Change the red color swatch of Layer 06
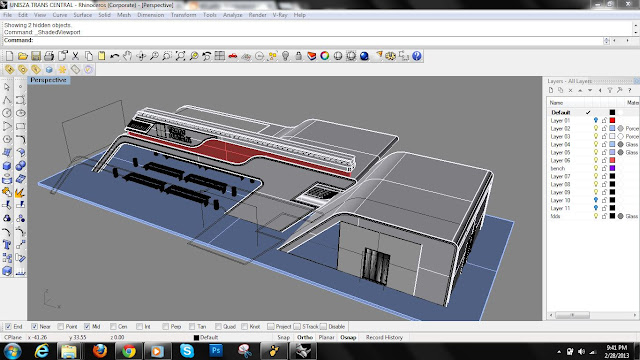The image size is (640, 360). click(612, 160)
